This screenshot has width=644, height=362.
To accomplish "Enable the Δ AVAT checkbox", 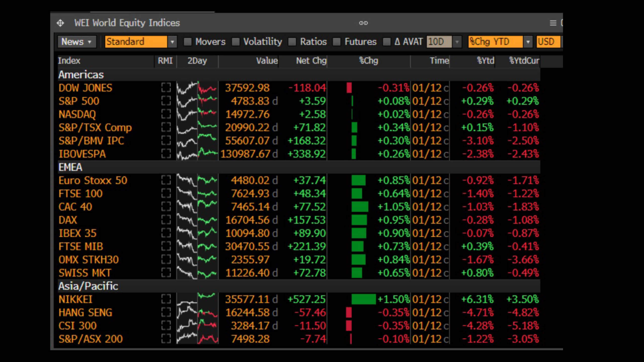I will pos(387,42).
